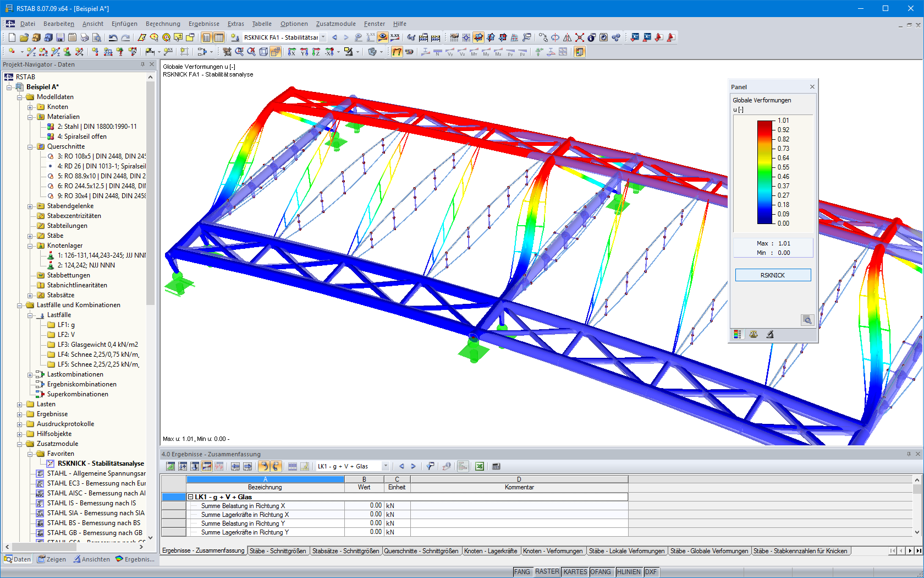
Task: Expand the Lastkombinationen tree node
Action: (30, 374)
